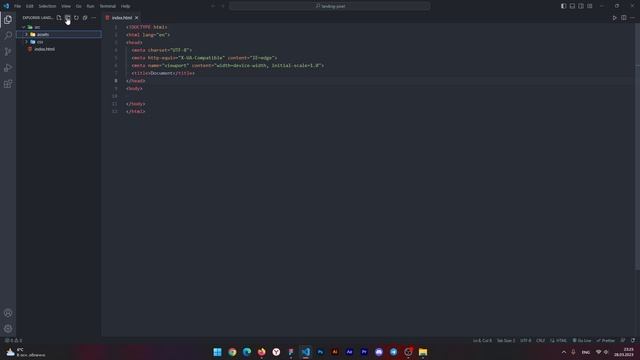Screen dimensions: 640x360
Task: Open the Manage gear menu
Action: [8, 329]
